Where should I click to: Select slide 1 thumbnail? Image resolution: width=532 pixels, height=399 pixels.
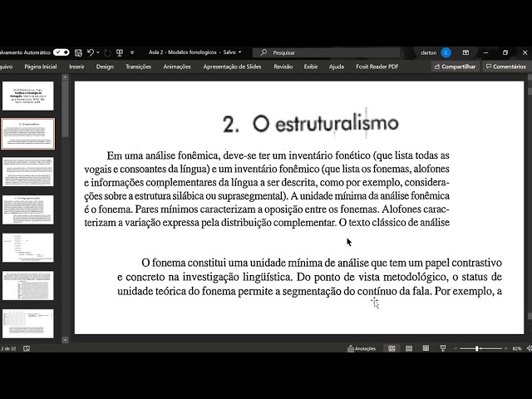point(27,96)
